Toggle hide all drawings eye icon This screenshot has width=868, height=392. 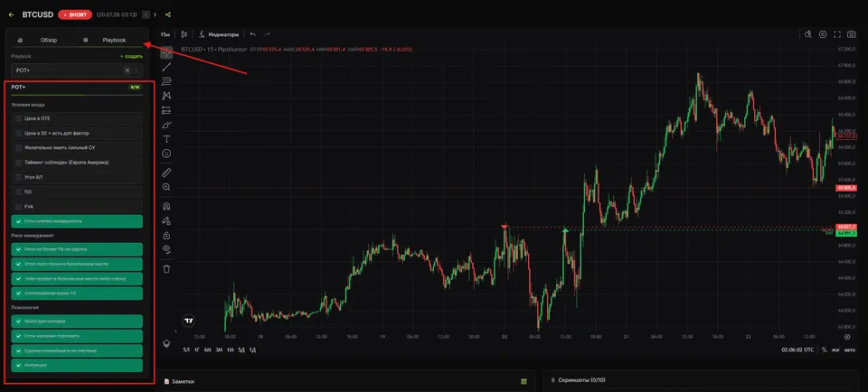point(166,249)
